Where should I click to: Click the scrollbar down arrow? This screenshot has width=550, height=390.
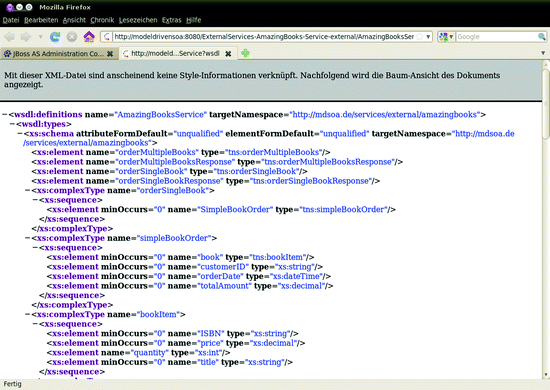tap(546, 375)
